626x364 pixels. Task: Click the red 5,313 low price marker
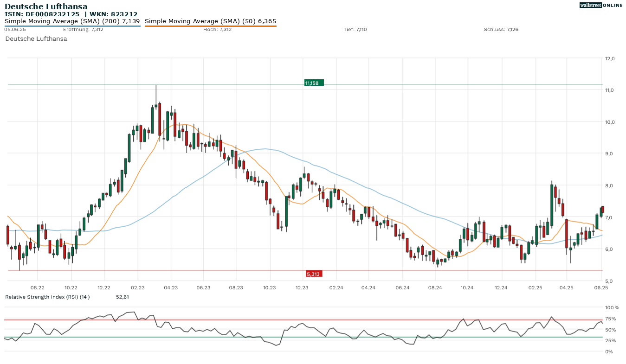pyautogui.click(x=314, y=274)
